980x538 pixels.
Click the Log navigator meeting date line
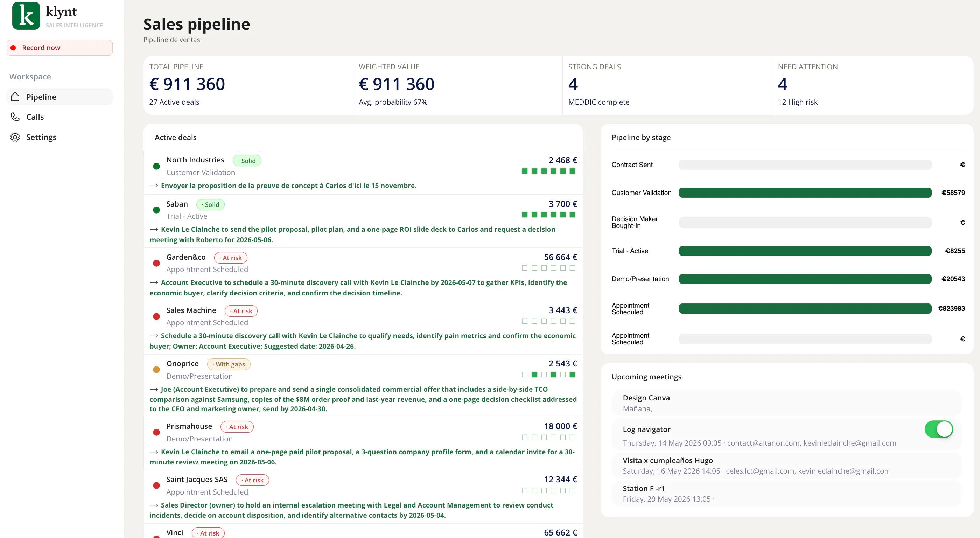tap(759, 443)
